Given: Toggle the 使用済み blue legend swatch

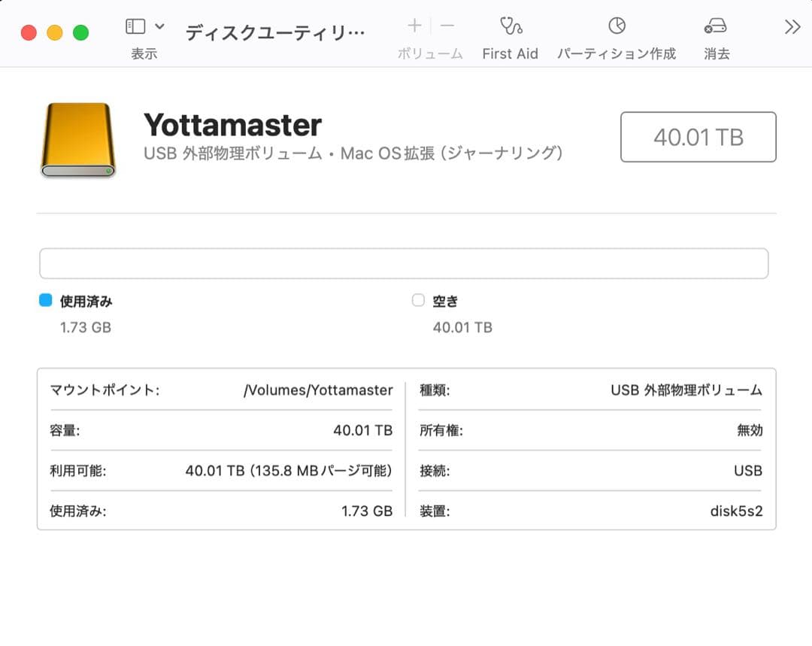Looking at the screenshot, I should click(47, 299).
